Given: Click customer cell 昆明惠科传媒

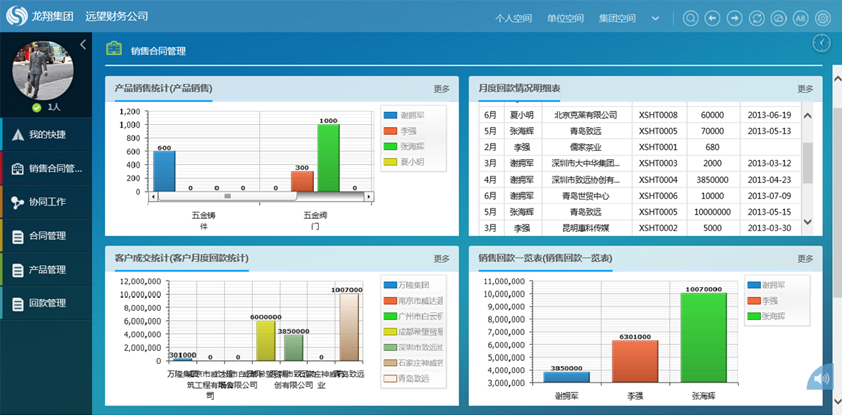Looking at the screenshot, I should coord(585,228).
